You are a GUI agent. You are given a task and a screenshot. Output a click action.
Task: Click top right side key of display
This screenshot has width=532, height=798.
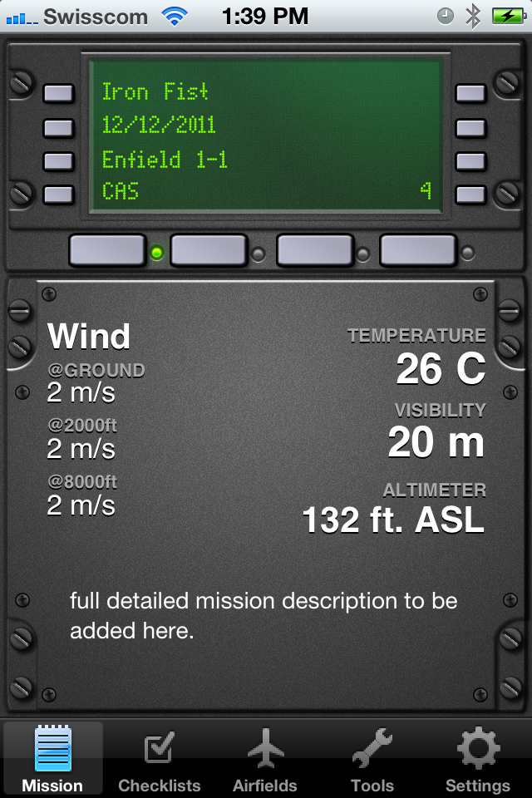coord(470,94)
